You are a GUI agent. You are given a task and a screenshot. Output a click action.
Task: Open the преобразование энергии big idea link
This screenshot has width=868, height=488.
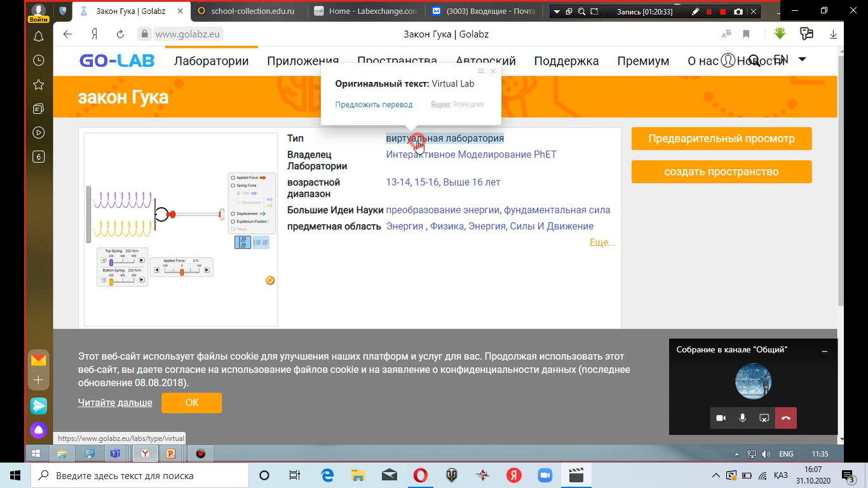442,210
